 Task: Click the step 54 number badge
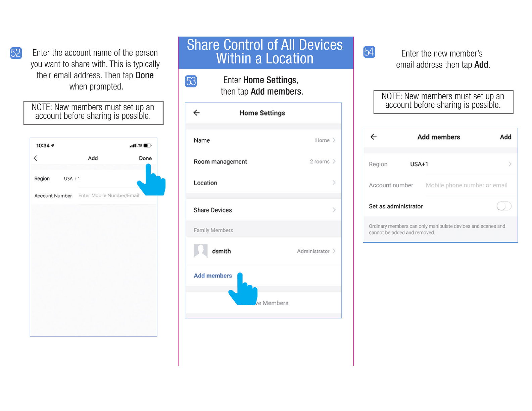369,52
